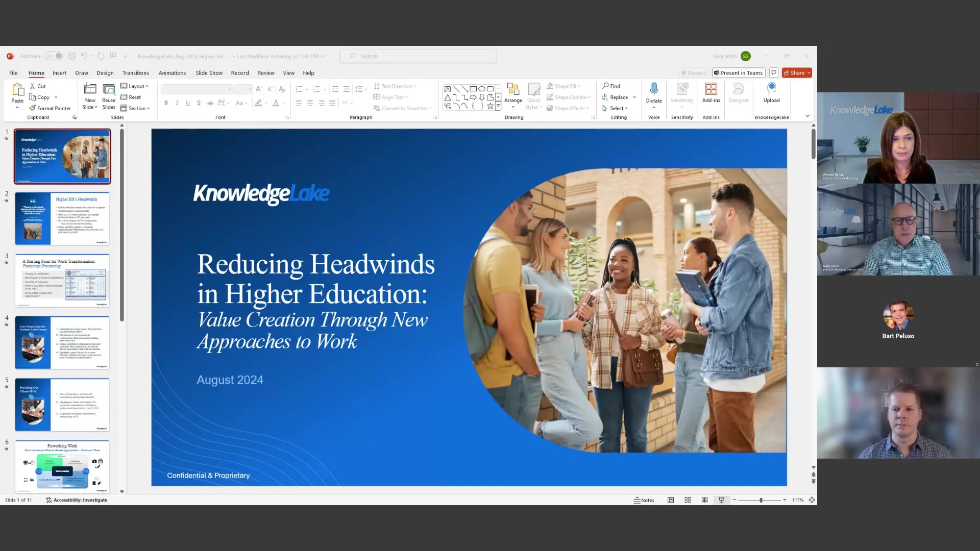Expand the Section dropdown
Viewport: 980px width, 551px height.
pos(135,108)
